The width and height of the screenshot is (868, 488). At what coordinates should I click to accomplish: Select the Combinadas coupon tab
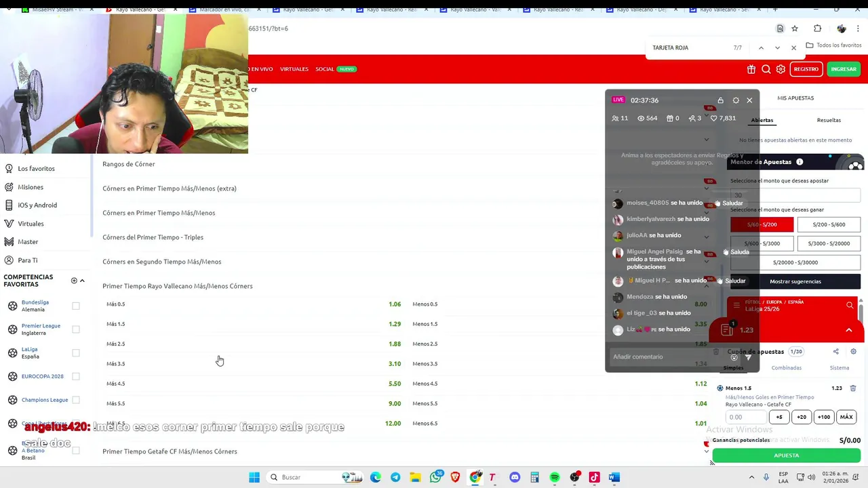coord(787,368)
